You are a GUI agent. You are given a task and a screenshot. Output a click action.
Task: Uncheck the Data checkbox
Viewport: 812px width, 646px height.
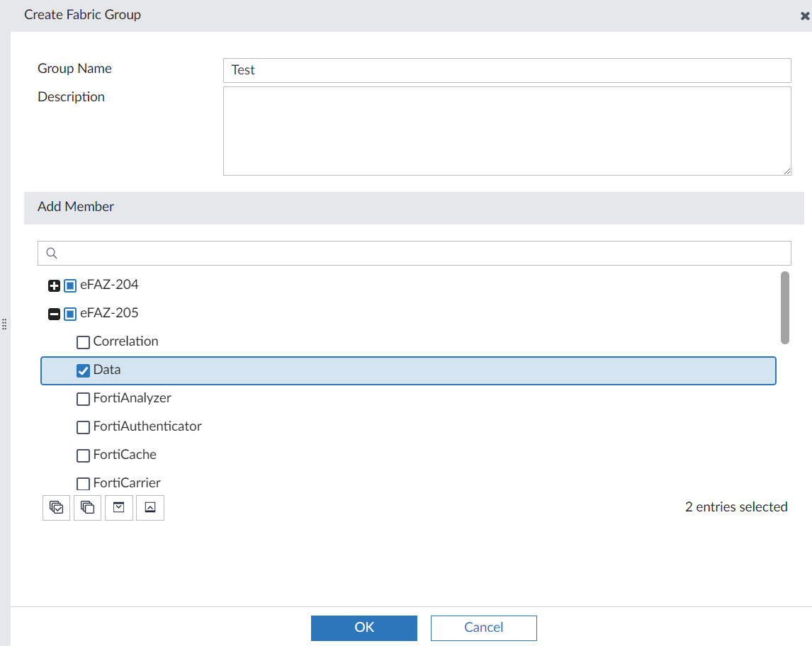coord(83,370)
